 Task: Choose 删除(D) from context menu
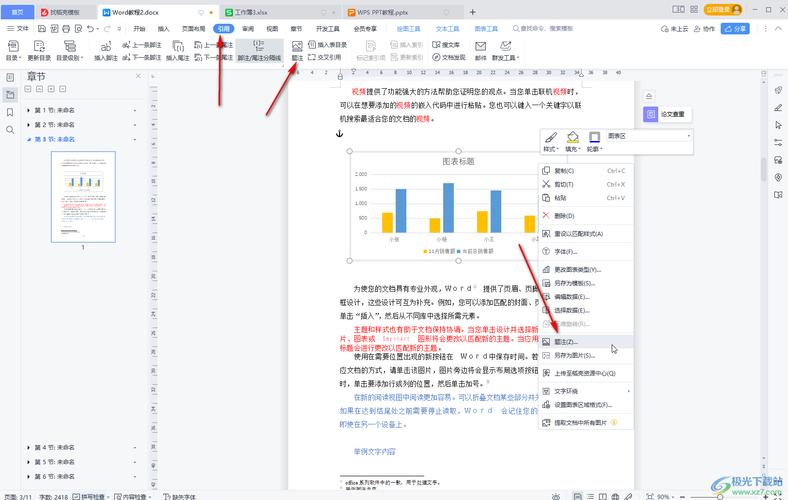[585, 216]
